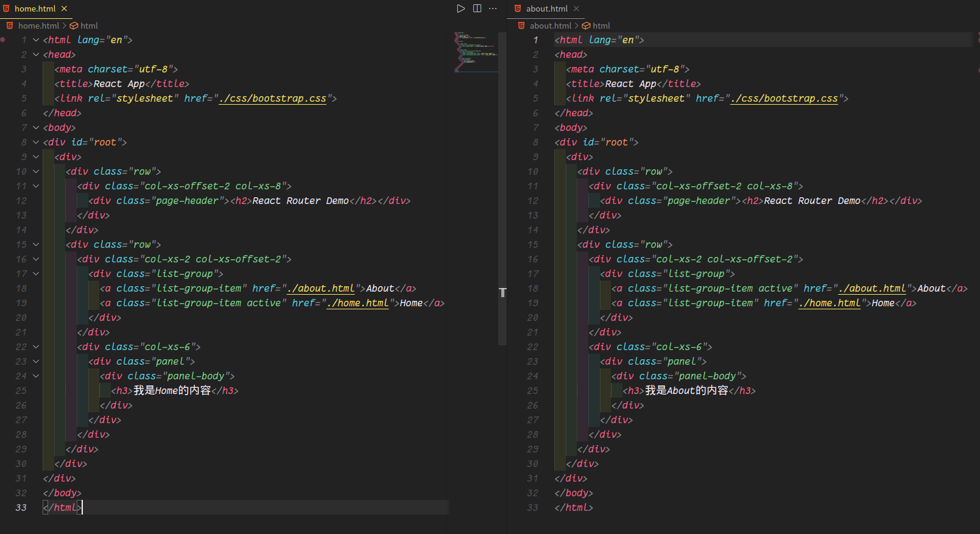Image resolution: width=980 pixels, height=534 pixels.
Task: Click the '我是About的内容' text in about.html
Action: 686,391
